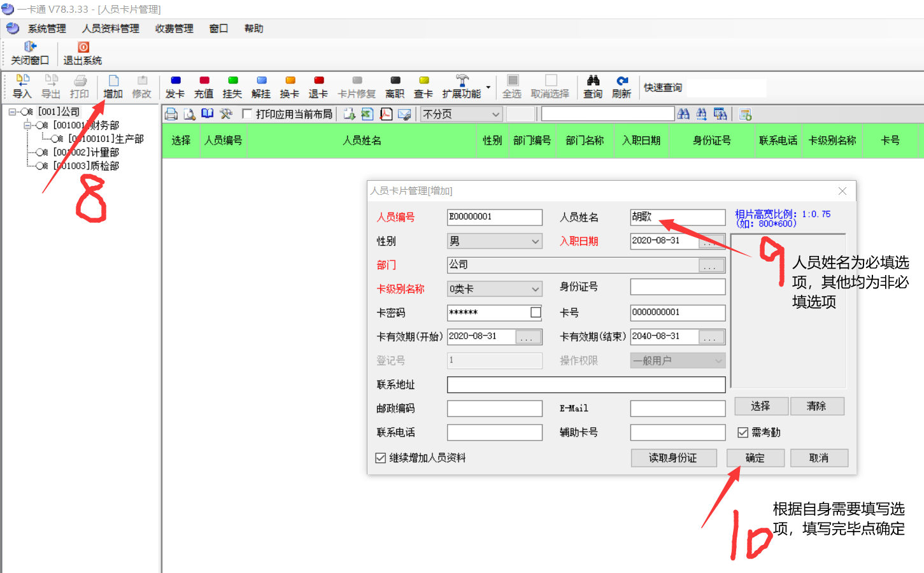Click the 确定 button
924x573 pixels.
coord(755,458)
